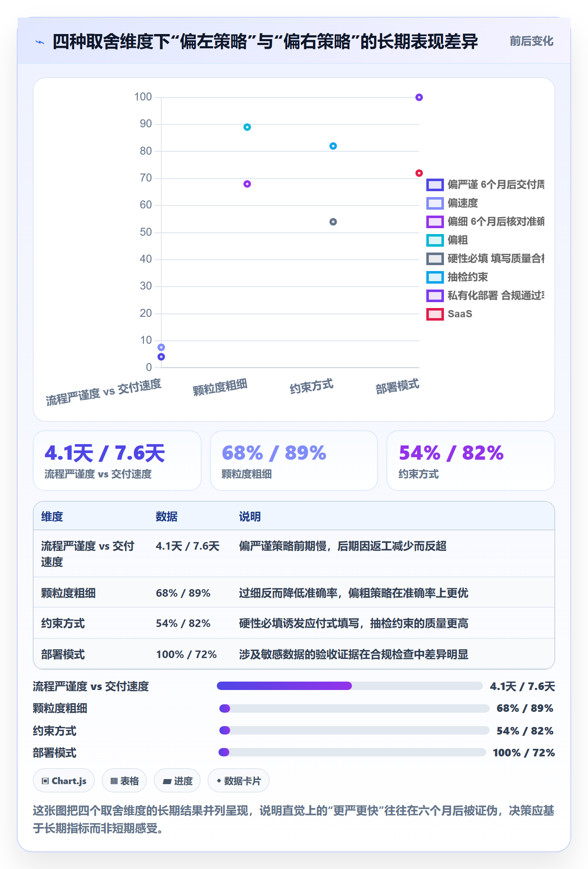This screenshot has width=588, height=869.
Task: Click the Chart.js tag chip
Action: point(64,781)
